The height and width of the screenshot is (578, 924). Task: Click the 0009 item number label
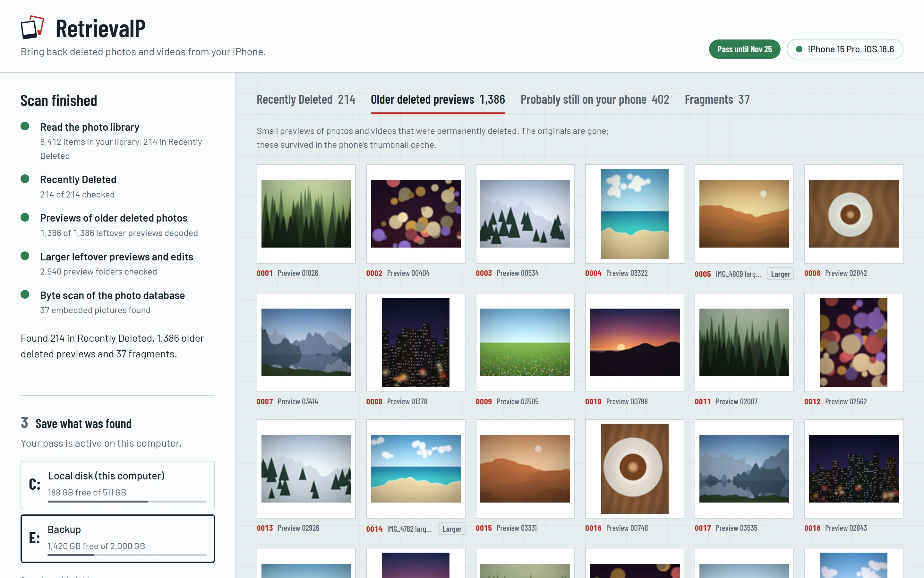483,402
